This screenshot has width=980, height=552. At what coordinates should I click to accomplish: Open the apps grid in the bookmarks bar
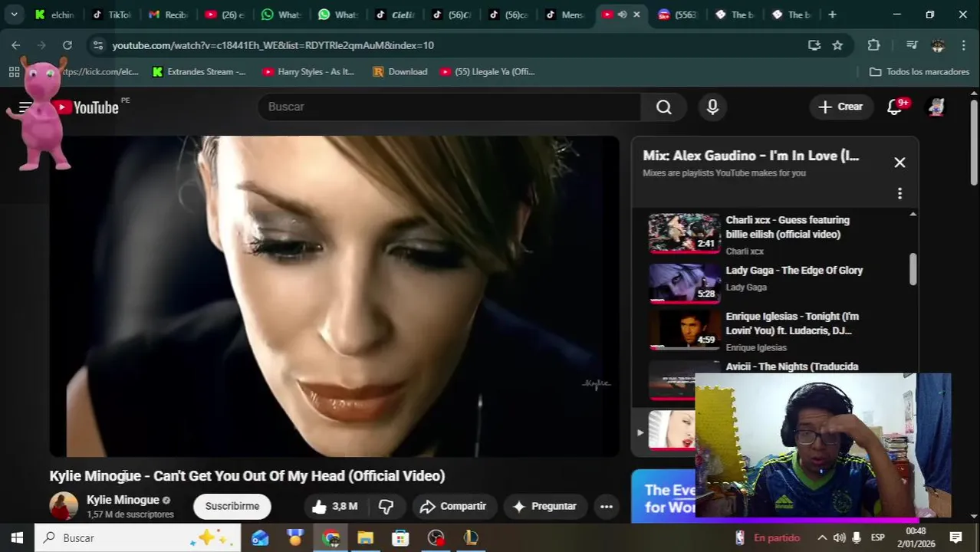pyautogui.click(x=14, y=71)
